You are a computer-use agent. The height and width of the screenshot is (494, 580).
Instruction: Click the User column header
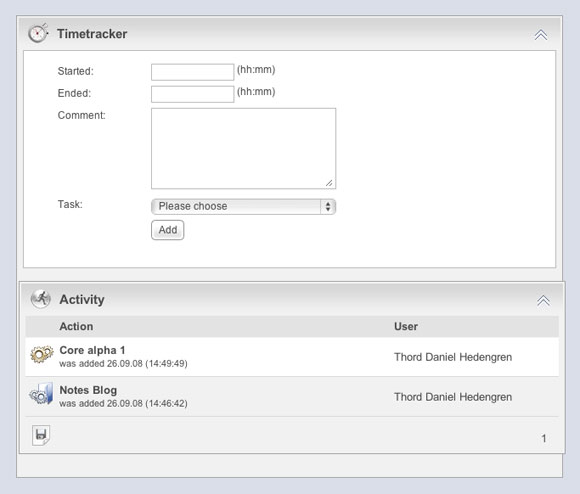point(406,326)
